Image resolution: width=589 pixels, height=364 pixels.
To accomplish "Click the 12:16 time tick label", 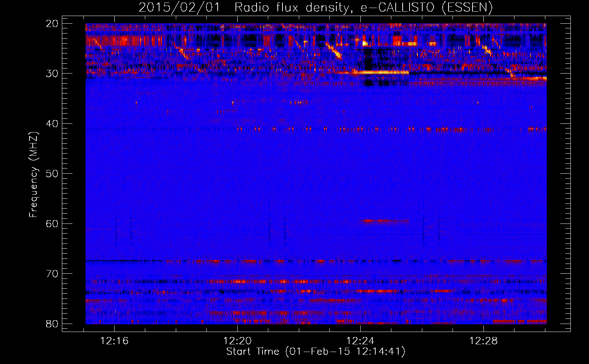I will point(115,341).
